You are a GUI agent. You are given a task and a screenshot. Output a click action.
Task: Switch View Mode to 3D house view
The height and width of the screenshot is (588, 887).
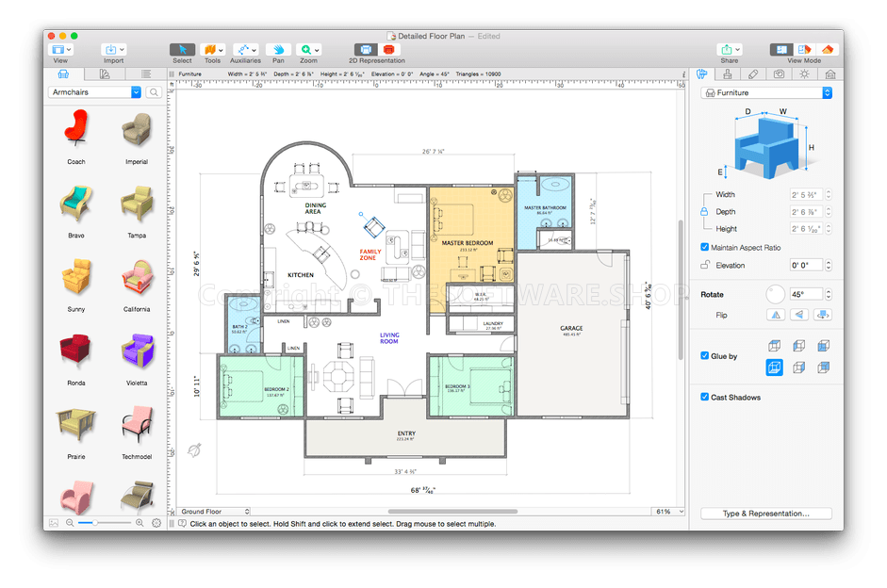[827, 50]
